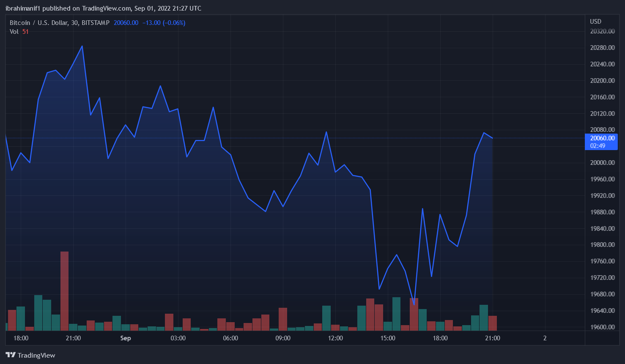Click the 12:00 label on time axis
Viewport: 625px width, 364px height.
click(335, 338)
